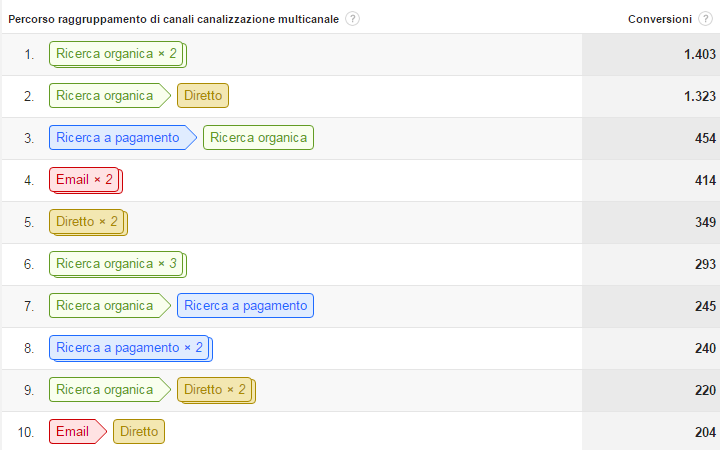The image size is (720, 450).
Task: Click 'Diretto × 2' tag in row 9
Action: click(216, 391)
